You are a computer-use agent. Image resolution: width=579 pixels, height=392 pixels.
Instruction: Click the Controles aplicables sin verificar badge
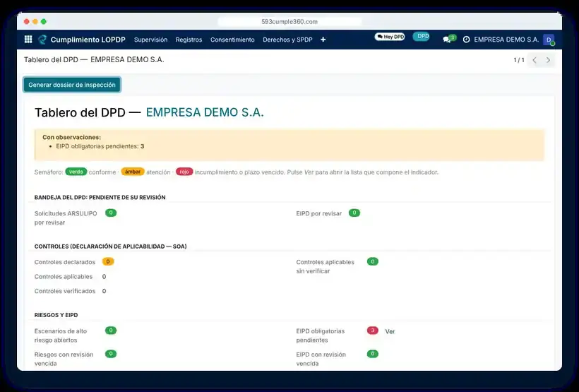tap(373, 261)
